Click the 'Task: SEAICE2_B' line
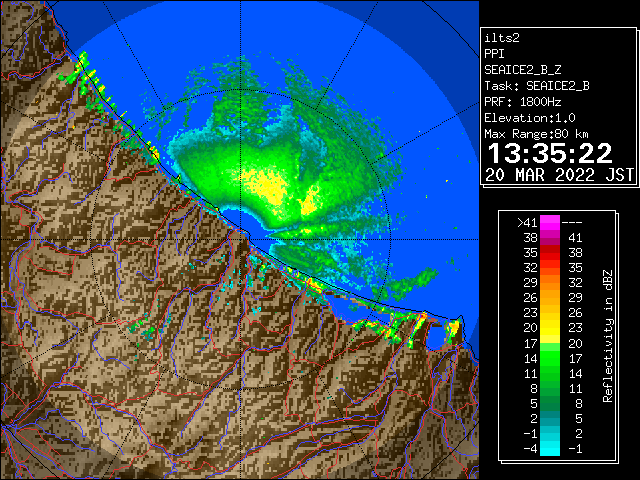Screen dimensions: 640x480 (x=537, y=86)
